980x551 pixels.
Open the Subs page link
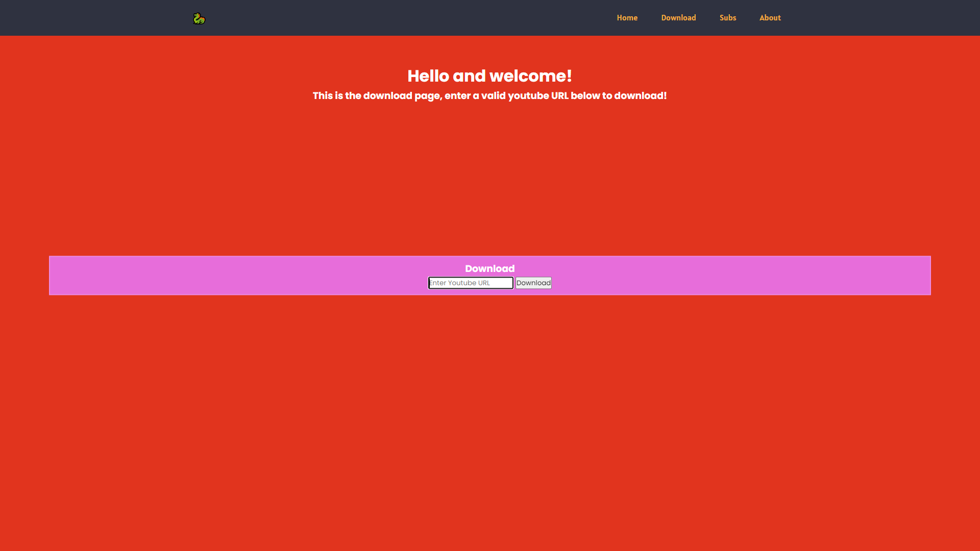click(727, 18)
